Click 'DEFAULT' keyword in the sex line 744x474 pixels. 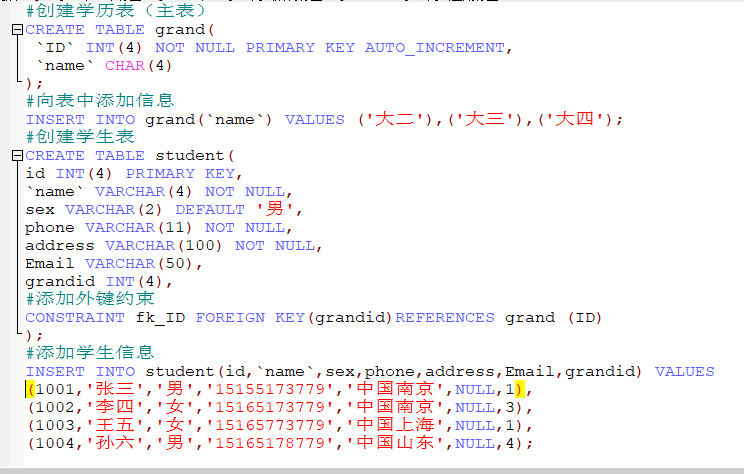(x=210, y=210)
